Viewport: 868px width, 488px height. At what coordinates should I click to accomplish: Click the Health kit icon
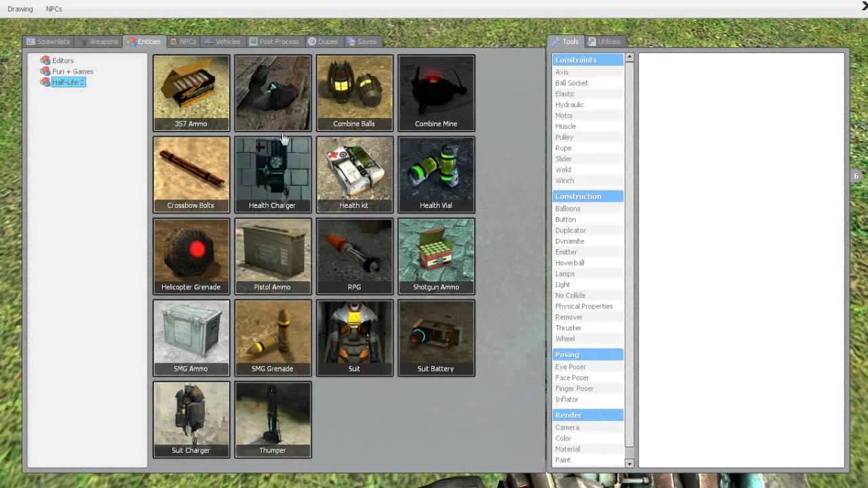355,174
